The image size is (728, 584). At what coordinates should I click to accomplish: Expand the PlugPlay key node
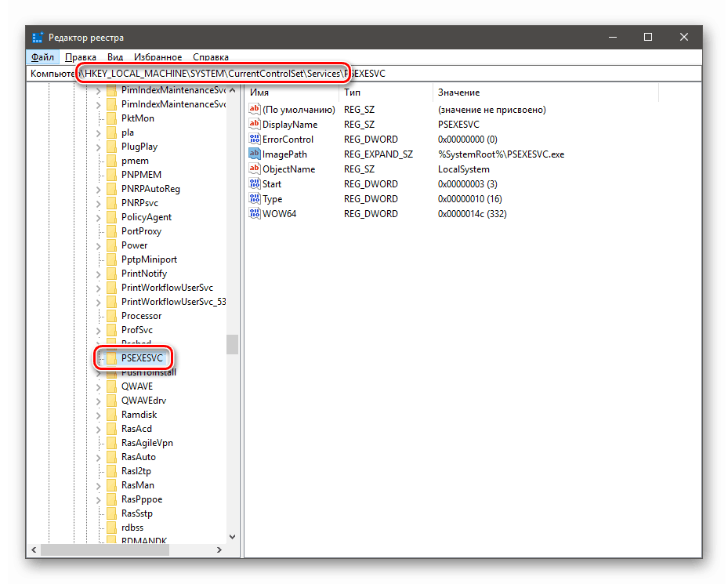click(99, 147)
